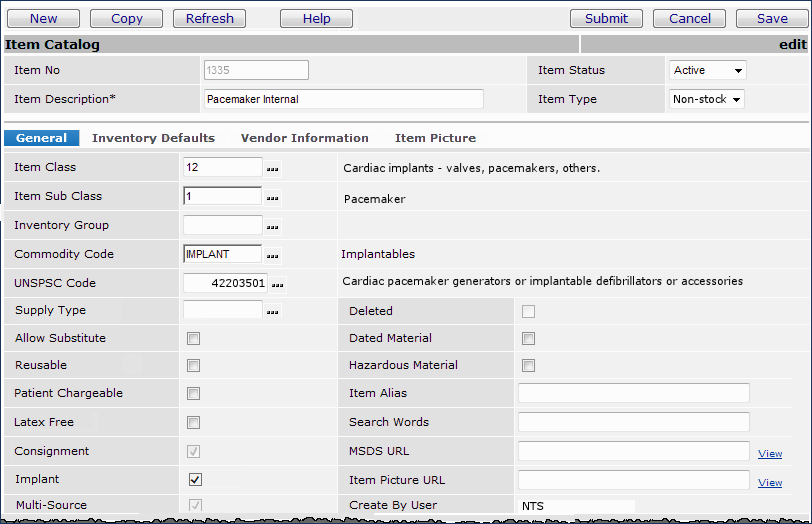Click the View link beside MSDS URL
812x524 pixels.
point(769,454)
